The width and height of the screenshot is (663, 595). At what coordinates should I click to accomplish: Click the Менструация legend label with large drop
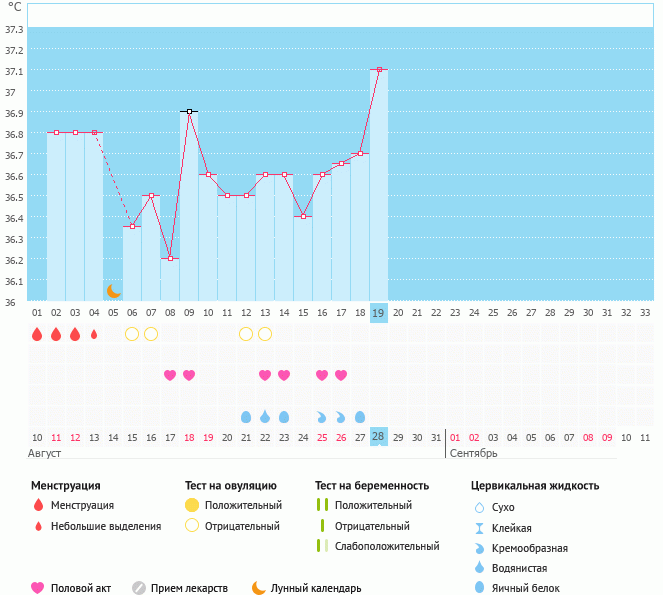click(82, 505)
